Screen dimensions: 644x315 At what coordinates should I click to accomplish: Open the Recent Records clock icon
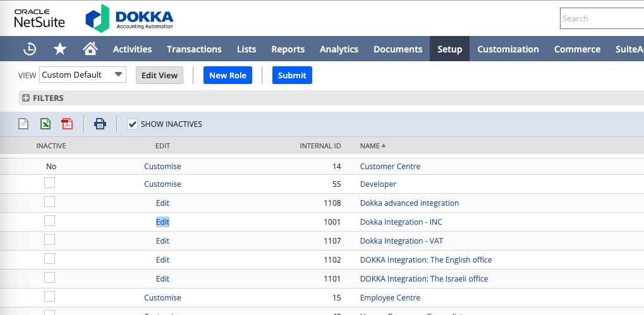(30, 49)
